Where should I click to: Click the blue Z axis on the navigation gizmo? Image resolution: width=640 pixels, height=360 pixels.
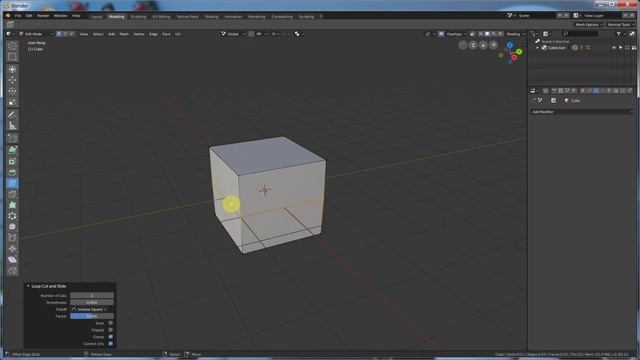[x=510, y=45]
